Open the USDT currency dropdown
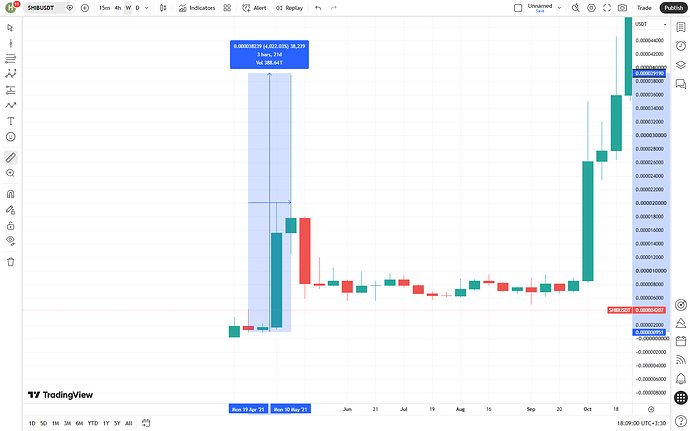This screenshot has width=690, height=431. [x=650, y=24]
